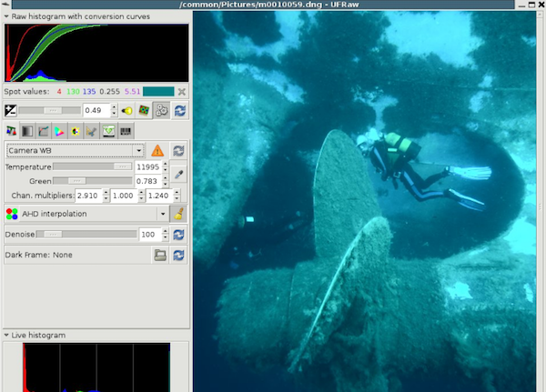Maximize the UFRaw window
The image size is (546, 392).
pos(531,5)
